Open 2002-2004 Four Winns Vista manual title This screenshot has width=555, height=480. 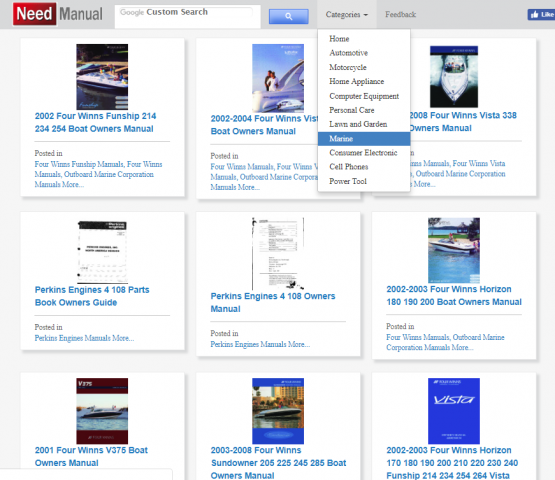(x=264, y=125)
